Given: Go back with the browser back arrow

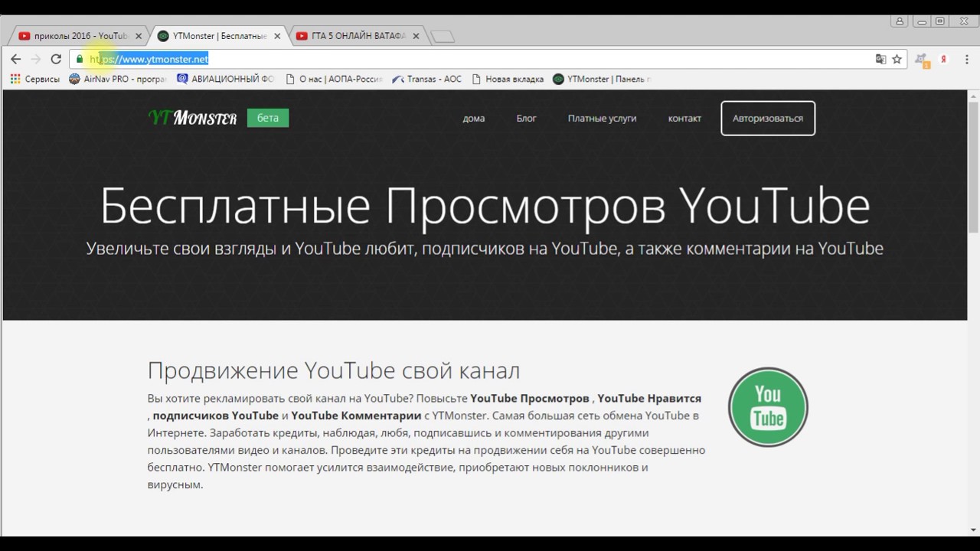Looking at the screenshot, I should coord(15,59).
